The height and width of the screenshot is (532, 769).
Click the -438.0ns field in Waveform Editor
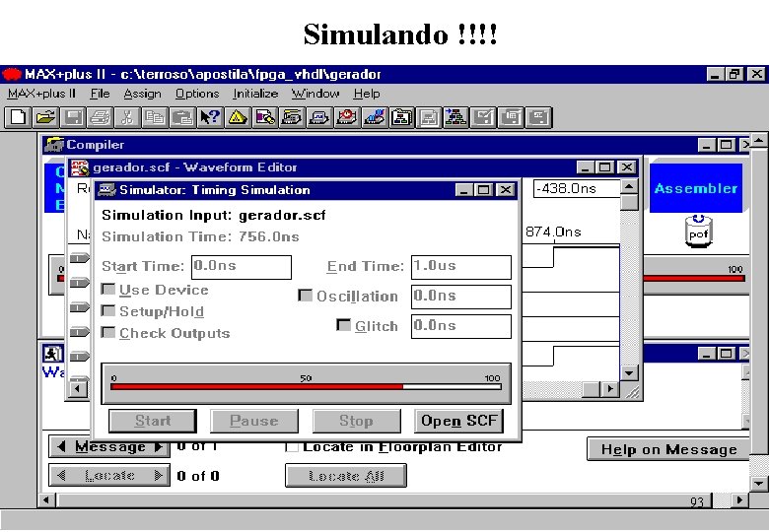tap(577, 188)
